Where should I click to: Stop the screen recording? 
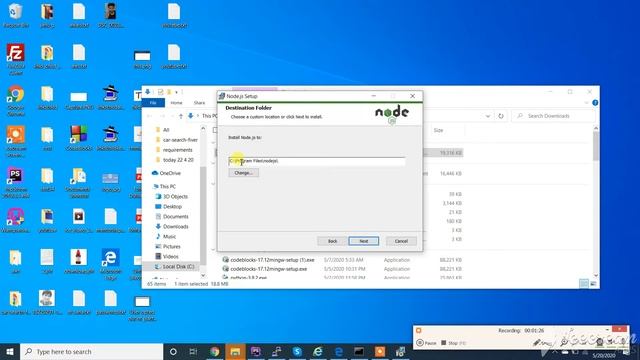(453, 343)
